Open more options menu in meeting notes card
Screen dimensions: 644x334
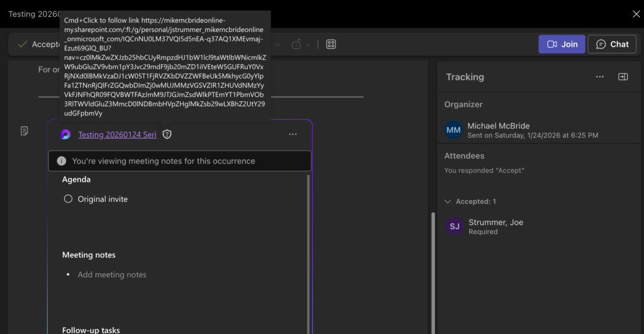pos(292,135)
